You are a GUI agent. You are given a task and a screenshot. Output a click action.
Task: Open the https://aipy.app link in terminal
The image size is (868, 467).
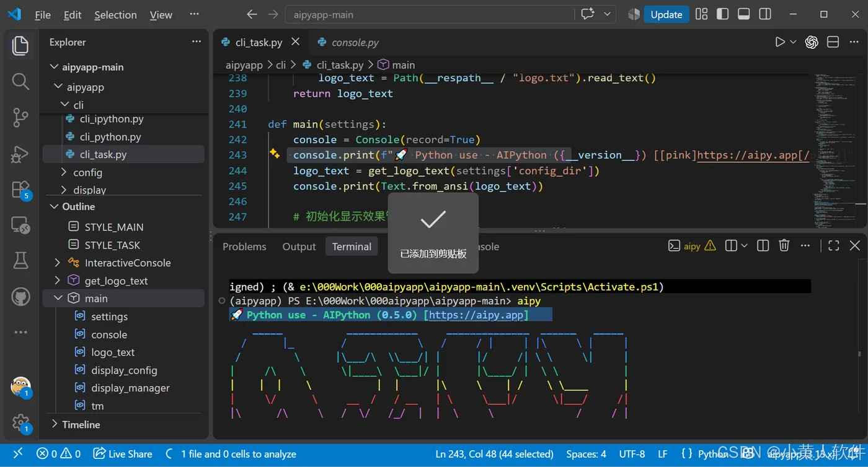(x=476, y=315)
